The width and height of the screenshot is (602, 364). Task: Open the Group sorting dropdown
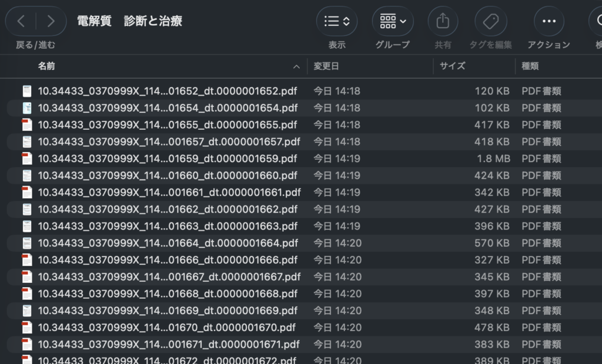(393, 22)
